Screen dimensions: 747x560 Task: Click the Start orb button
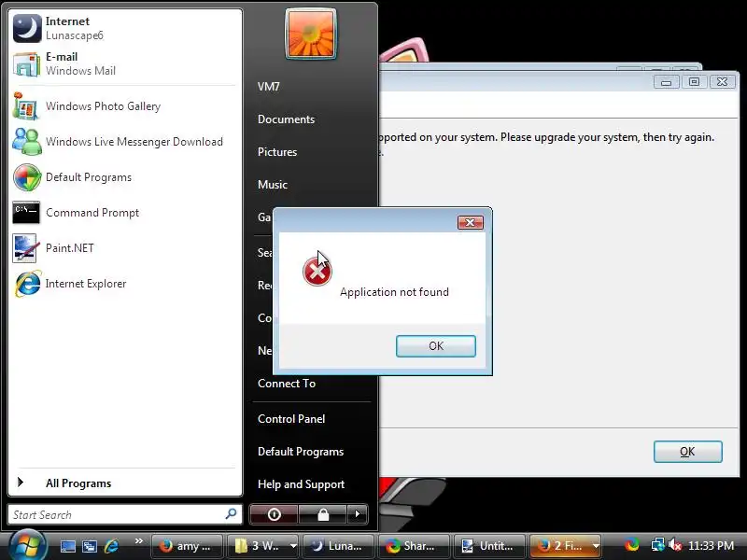28,545
